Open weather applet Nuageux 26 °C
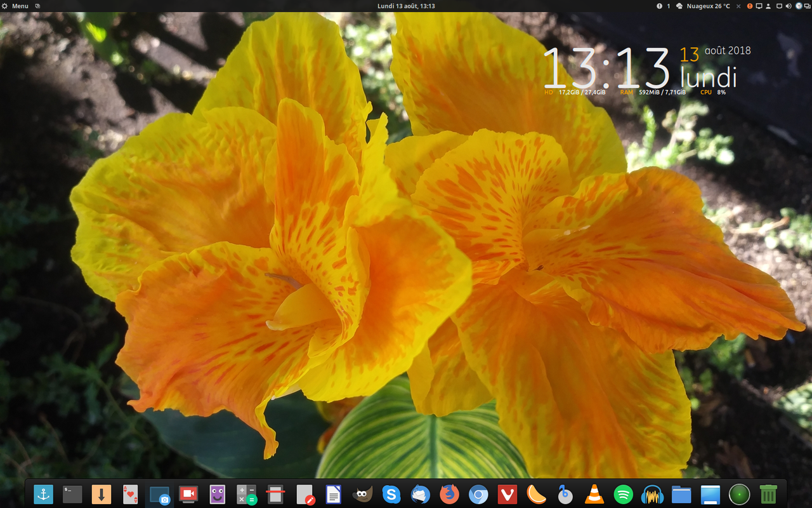The width and height of the screenshot is (812, 508). (703, 6)
